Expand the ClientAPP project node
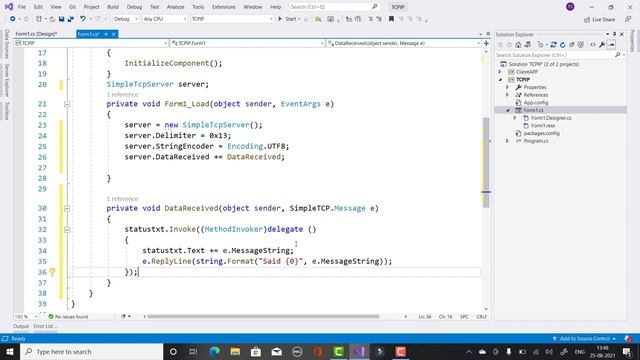 click(x=500, y=72)
